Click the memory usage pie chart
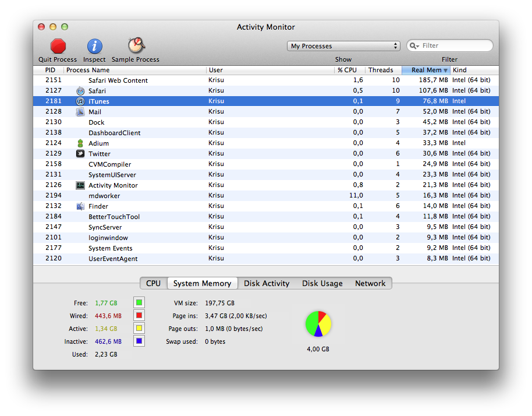Screen dimensions: 532x416 [318, 323]
